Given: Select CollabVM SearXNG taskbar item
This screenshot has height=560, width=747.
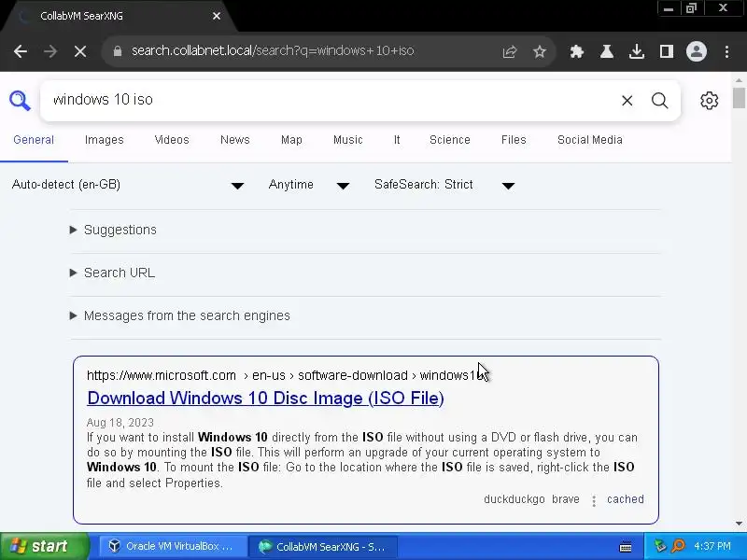Looking at the screenshot, I should (x=322, y=547).
